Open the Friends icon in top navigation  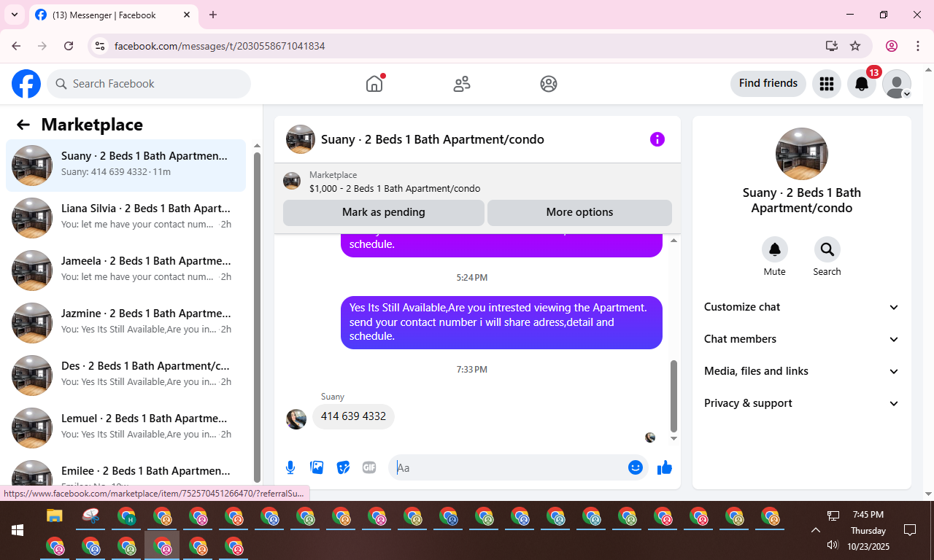[462, 84]
